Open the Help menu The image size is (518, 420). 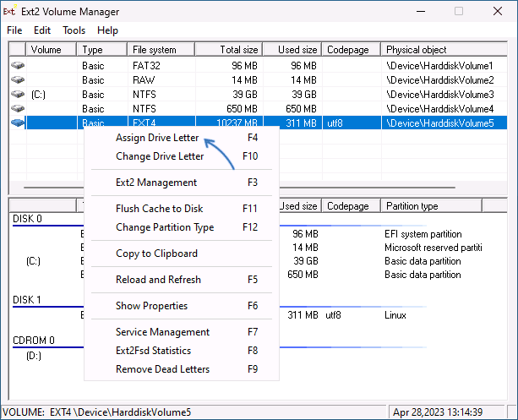pos(107,30)
